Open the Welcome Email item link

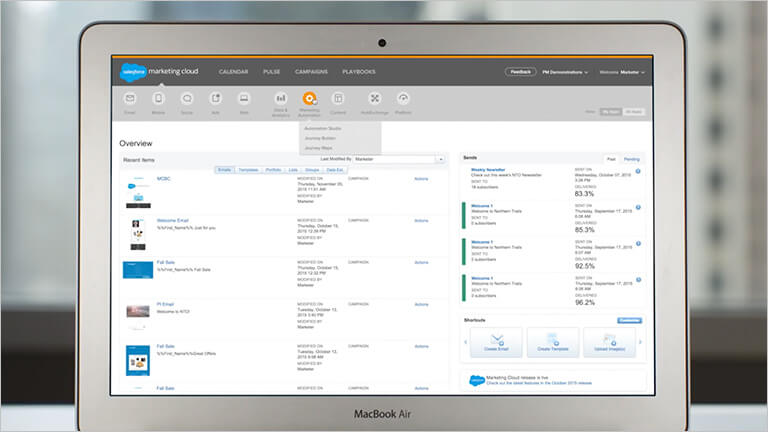tap(173, 220)
